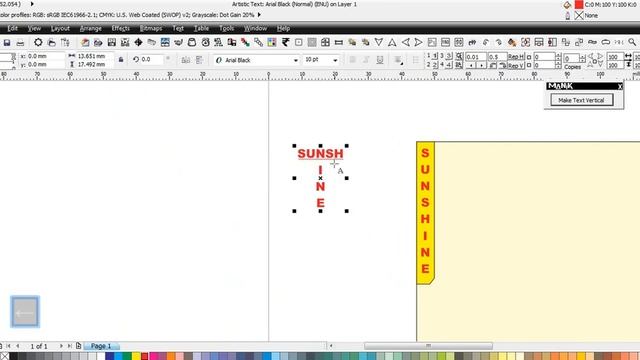This screenshot has height=360, width=640.
Task: Click the outline pen indicator icon
Action: (568, 16)
